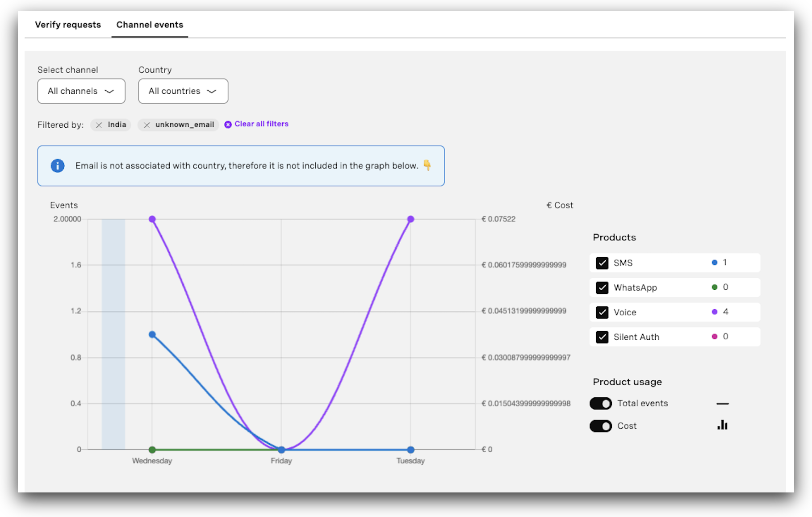812x517 pixels.
Task: Remove the India filter chip
Action: (100, 125)
